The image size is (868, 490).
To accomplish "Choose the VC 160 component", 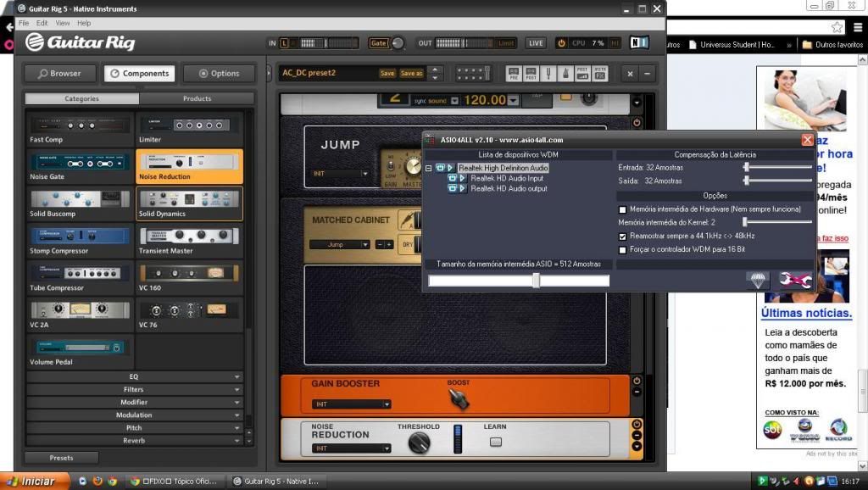I will 189,277.
